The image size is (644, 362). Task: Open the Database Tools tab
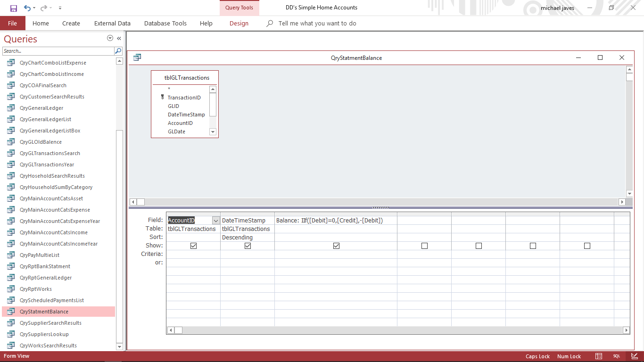coord(165,23)
